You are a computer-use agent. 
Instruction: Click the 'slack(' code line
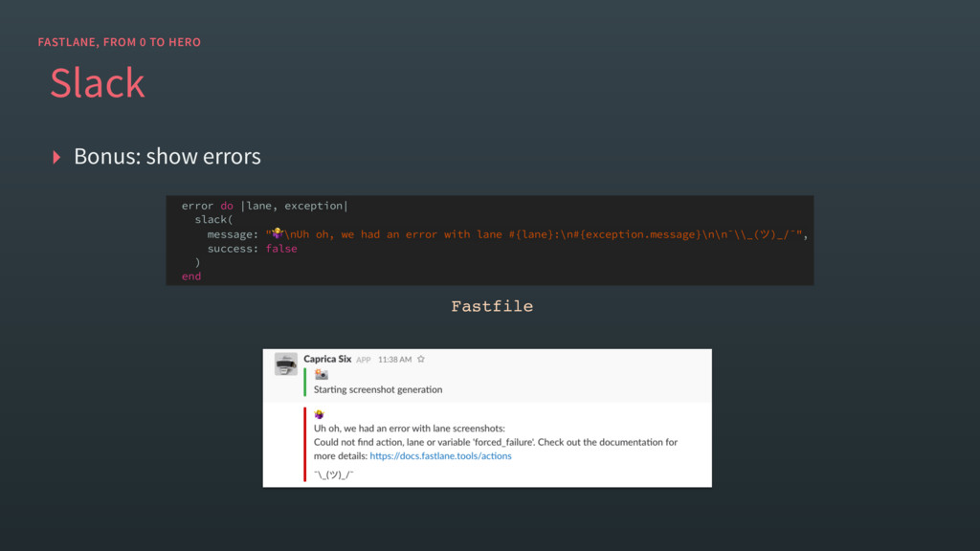tap(213, 219)
